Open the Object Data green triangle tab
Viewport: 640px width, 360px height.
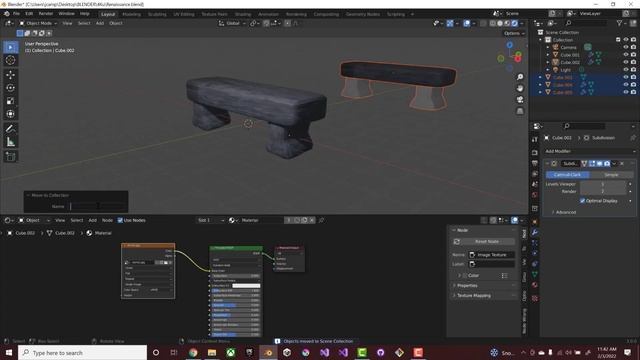(x=535, y=275)
